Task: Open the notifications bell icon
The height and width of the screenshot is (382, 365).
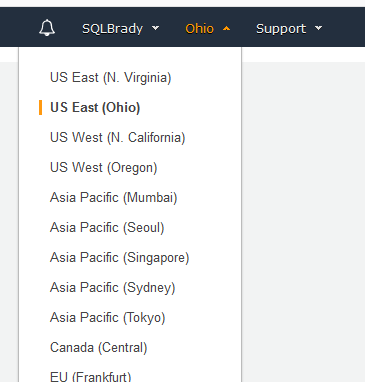Action: click(47, 28)
